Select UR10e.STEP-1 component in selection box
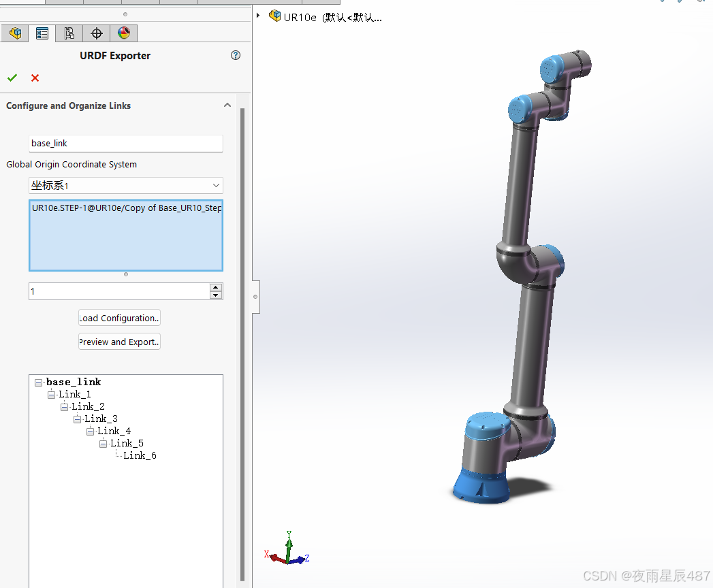Screen dimensions: 713x588 pyautogui.click(x=127, y=208)
